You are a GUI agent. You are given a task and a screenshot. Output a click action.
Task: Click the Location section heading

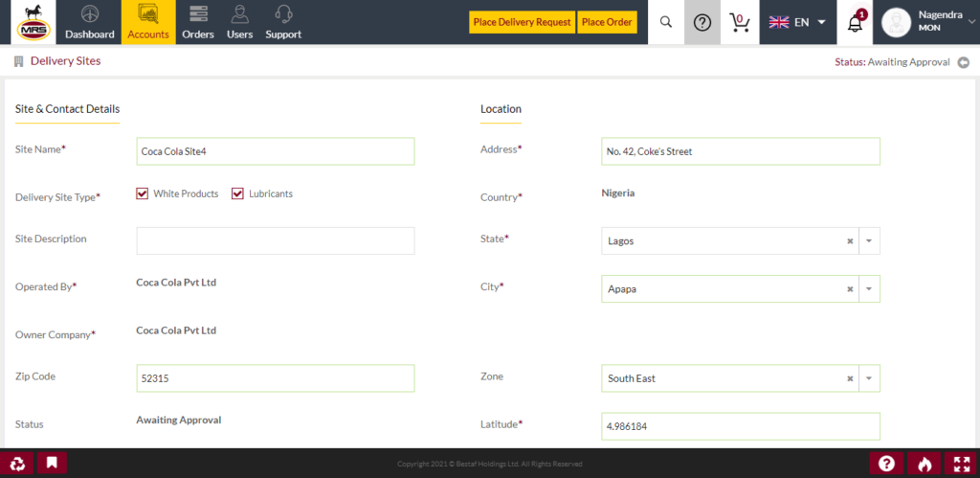[x=501, y=109]
